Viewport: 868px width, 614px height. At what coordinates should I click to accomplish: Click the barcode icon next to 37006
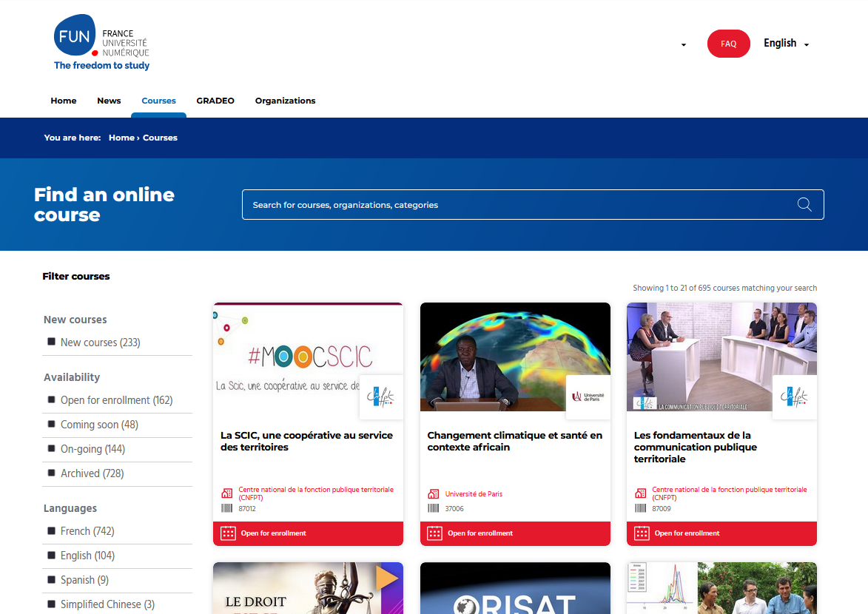point(434,508)
